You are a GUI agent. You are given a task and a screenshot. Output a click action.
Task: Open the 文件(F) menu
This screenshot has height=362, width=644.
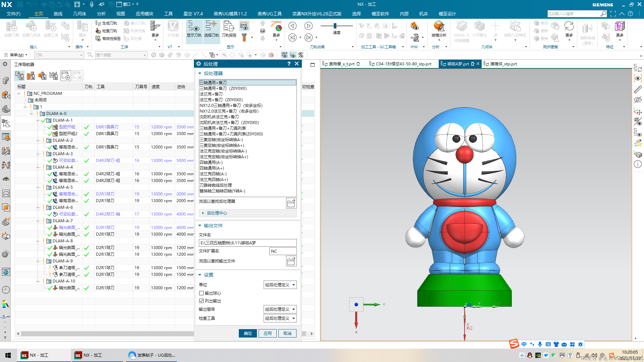click(13, 14)
